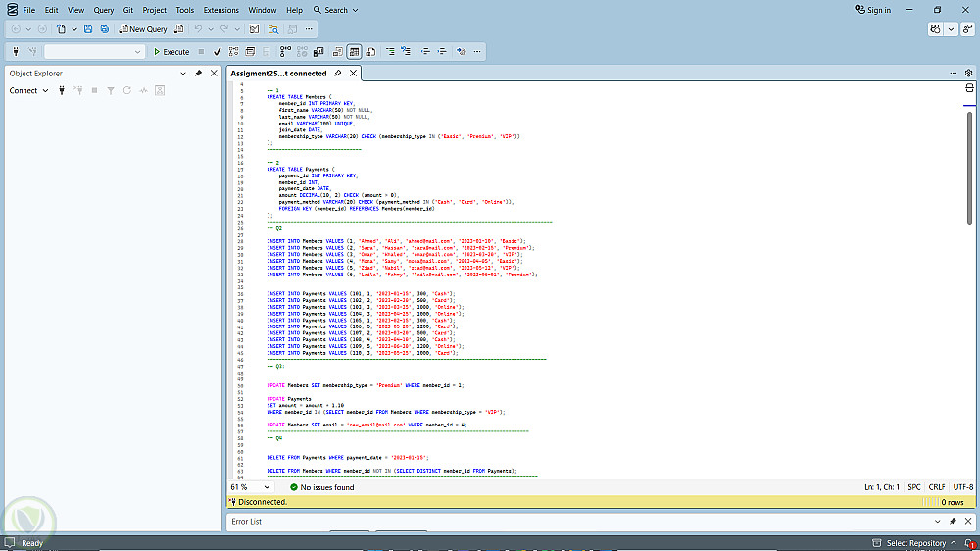The height and width of the screenshot is (551, 980).
Task: Click the Save file icon
Action: point(88,29)
